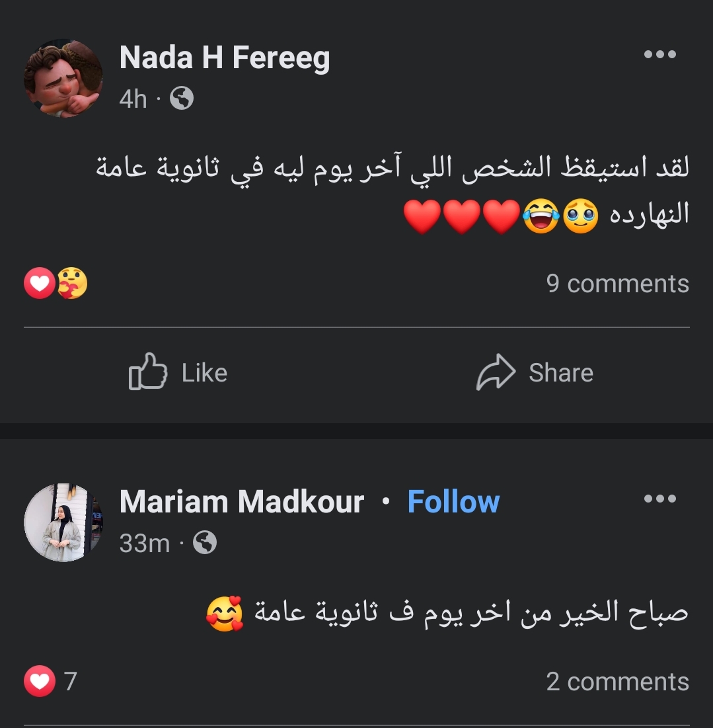Tap the globe privacy icon on Nada's post
Viewport: 713px width, 728px height.
(x=182, y=99)
